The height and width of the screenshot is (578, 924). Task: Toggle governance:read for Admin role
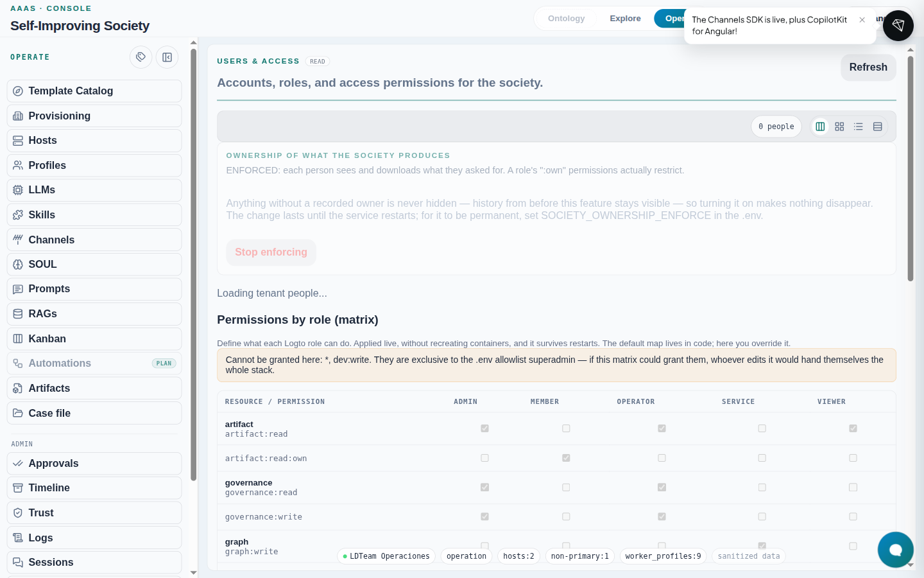point(484,487)
